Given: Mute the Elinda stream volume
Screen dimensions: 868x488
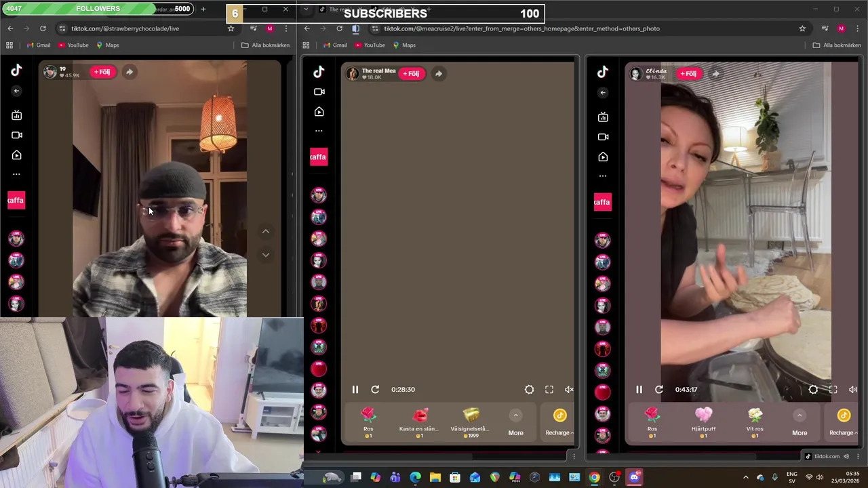Looking at the screenshot, I should [853, 389].
